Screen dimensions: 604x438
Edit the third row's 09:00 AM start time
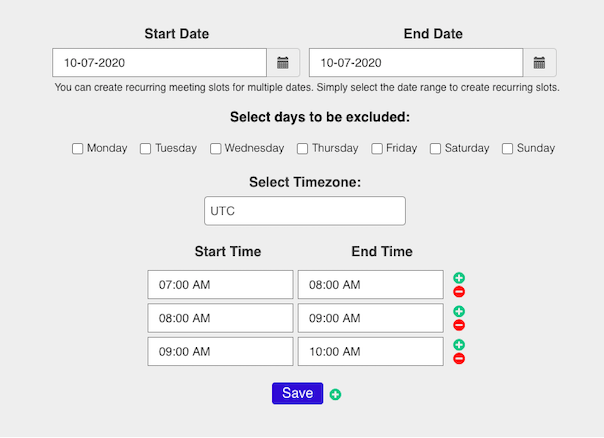pos(220,352)
